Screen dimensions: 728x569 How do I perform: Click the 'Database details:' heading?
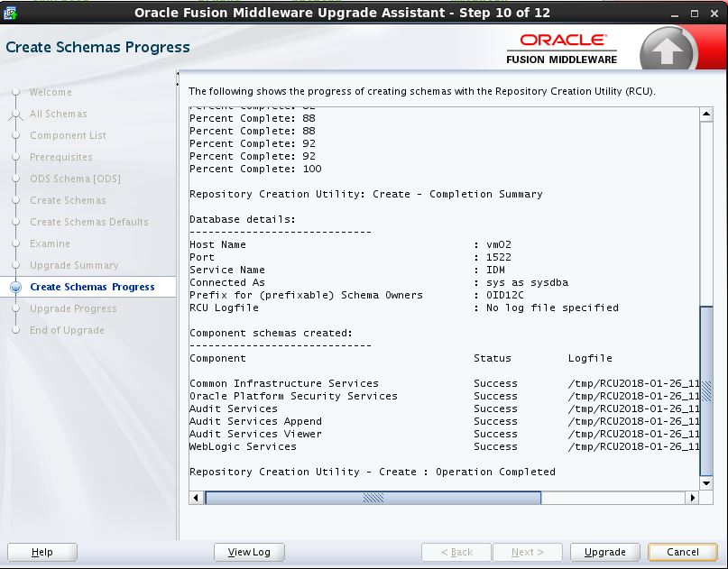point(243,219)
